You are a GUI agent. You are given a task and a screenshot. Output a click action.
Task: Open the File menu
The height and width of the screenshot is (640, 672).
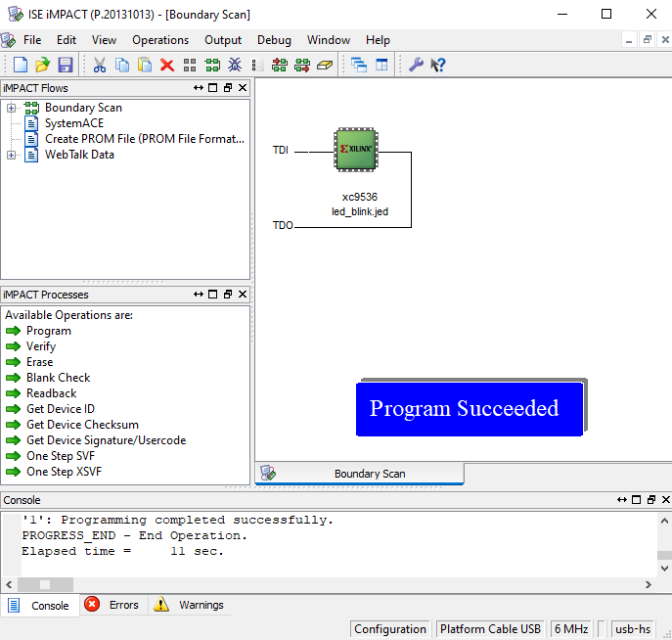point(32,40)
